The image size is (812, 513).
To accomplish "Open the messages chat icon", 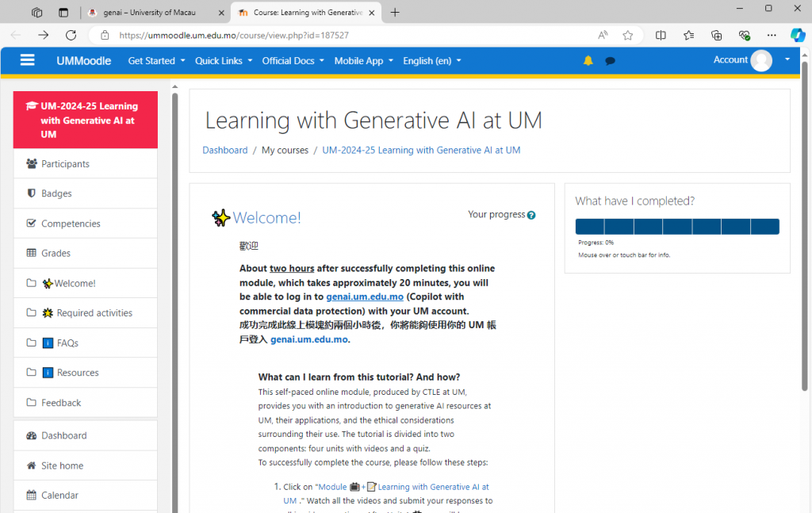I will (610, 60).
